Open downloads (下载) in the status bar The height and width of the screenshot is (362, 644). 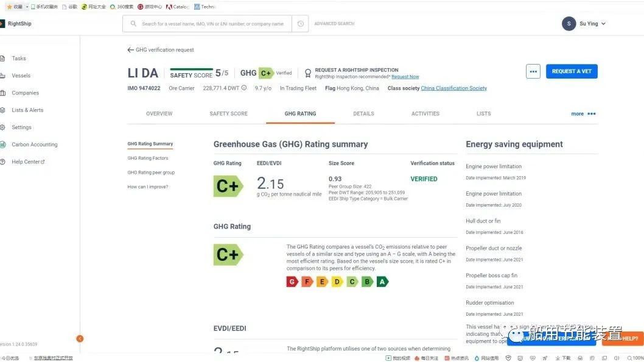pos(562,358)
